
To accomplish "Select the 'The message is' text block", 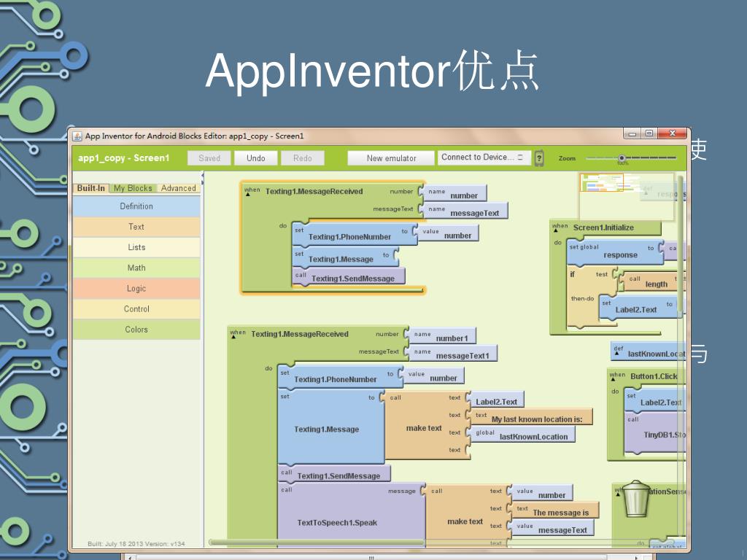I will 555,510.
